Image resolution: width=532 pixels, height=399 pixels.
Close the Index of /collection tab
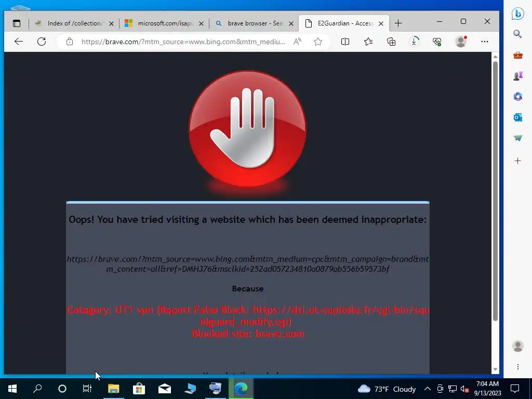(111, 24)
